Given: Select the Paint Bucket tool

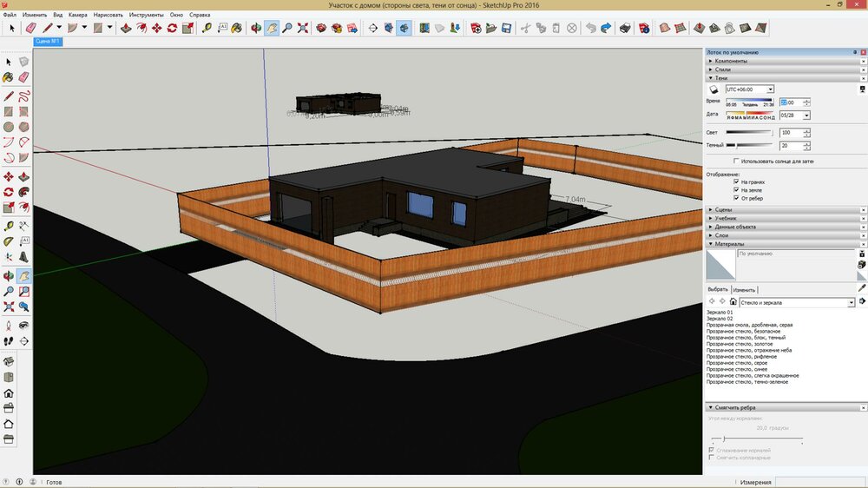Looking at the screenshot, I should [239, 28].
